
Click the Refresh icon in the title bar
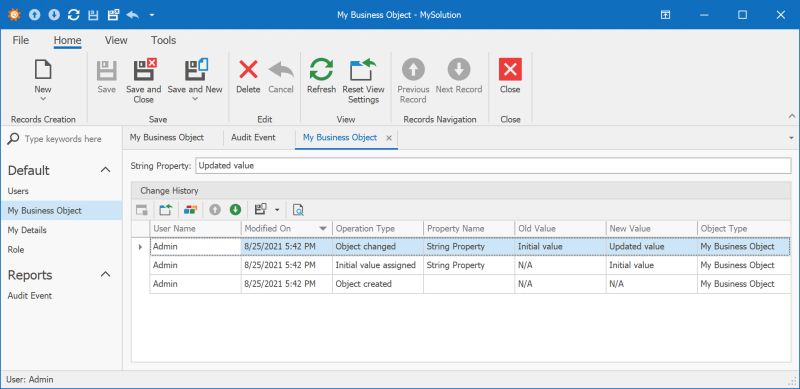click(73, 15)
